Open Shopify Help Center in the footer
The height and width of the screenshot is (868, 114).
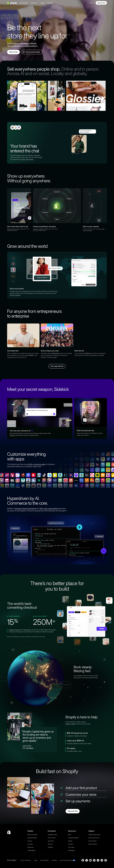pyautogui.click(x=94, y=834)
